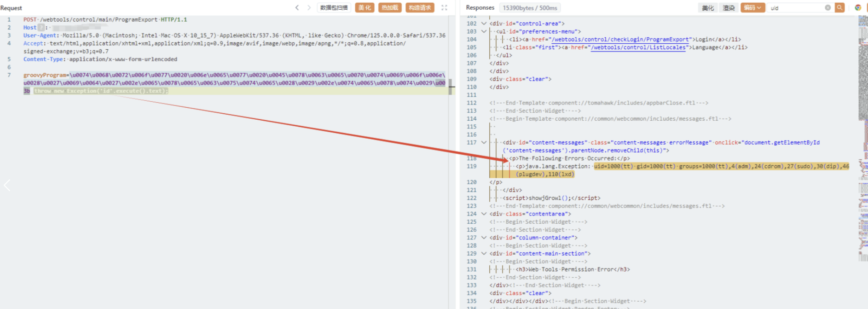The width and height of the screenshot is (868, 309).
Task: Click the Request 美化 beautify button
Action: [365, 7]
